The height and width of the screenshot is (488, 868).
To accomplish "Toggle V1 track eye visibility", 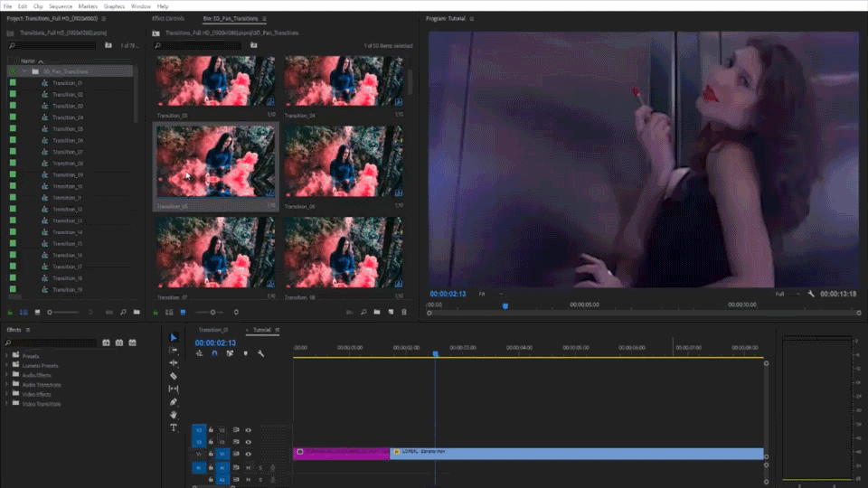I will point(248,455).
